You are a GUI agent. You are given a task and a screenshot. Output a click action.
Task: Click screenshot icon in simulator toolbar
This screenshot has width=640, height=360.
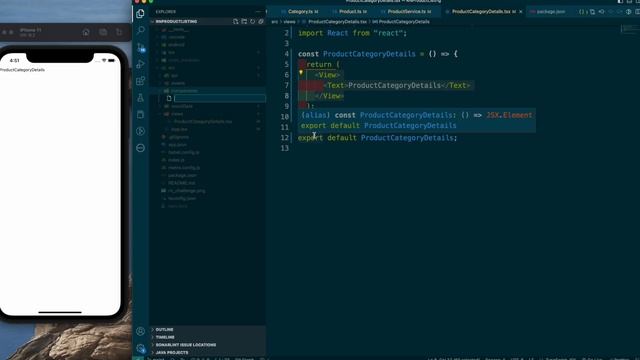point(103,32)
